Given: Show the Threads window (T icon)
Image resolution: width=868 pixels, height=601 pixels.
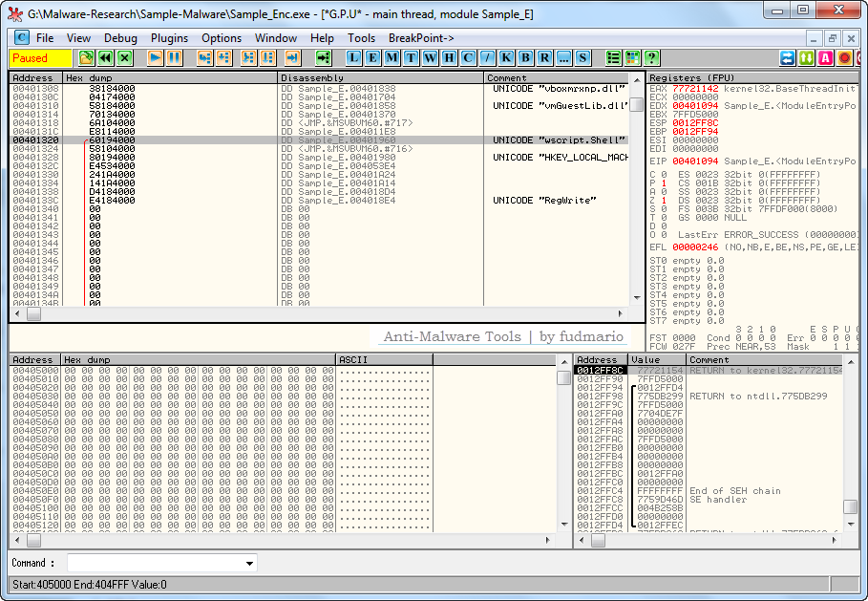Looking at the screenshot, I should click(411, 58).
